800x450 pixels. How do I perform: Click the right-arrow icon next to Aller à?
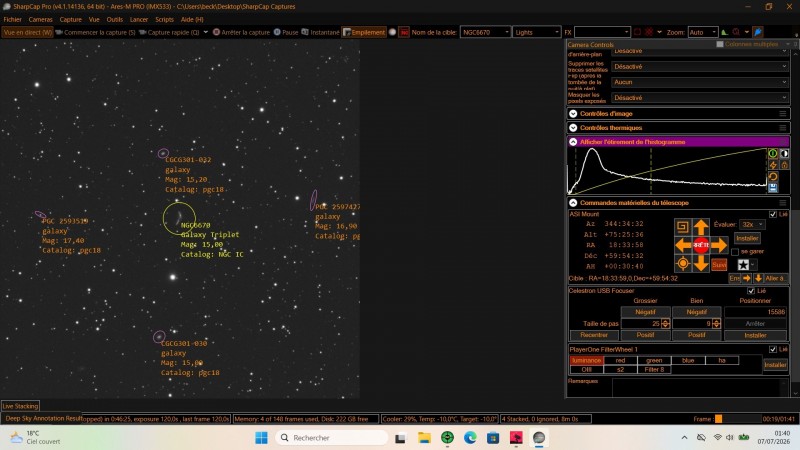[x=747, y=278]
